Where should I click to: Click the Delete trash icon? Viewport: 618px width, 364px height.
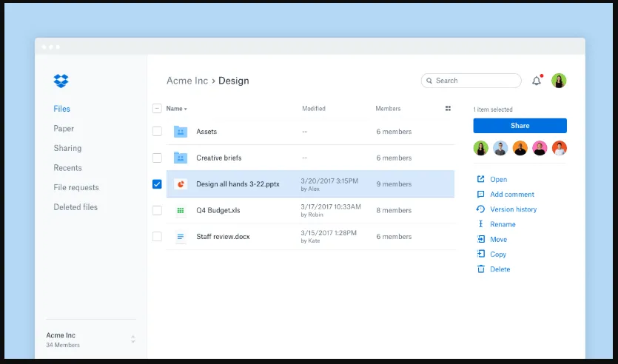click(480, 269)
